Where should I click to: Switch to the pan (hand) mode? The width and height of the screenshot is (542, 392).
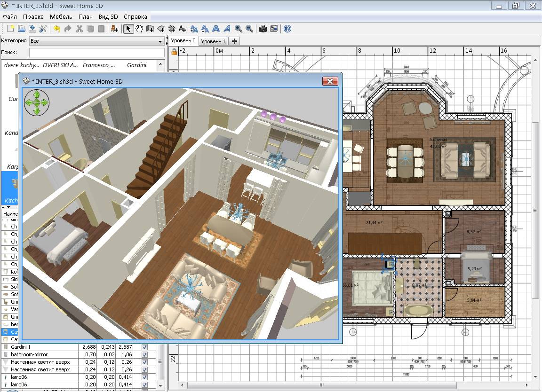point(140,29)
